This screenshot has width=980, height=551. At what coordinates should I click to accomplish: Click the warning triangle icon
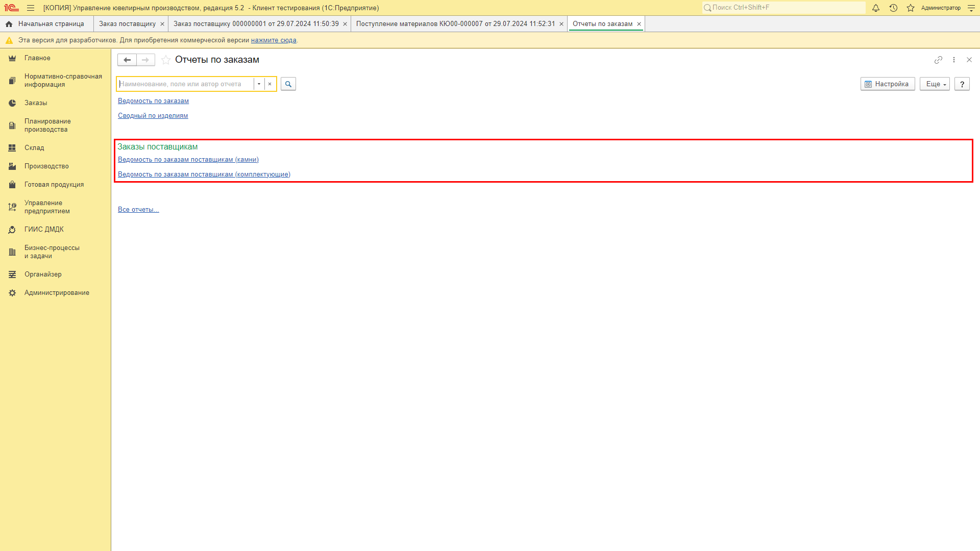point(9,40)
